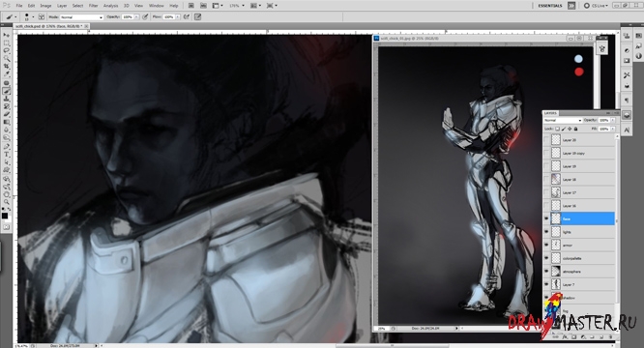Image resolution: width=644 pixels, height=348 pixels.
Task: Open the CS Live menu
Action: pos(596,6)
